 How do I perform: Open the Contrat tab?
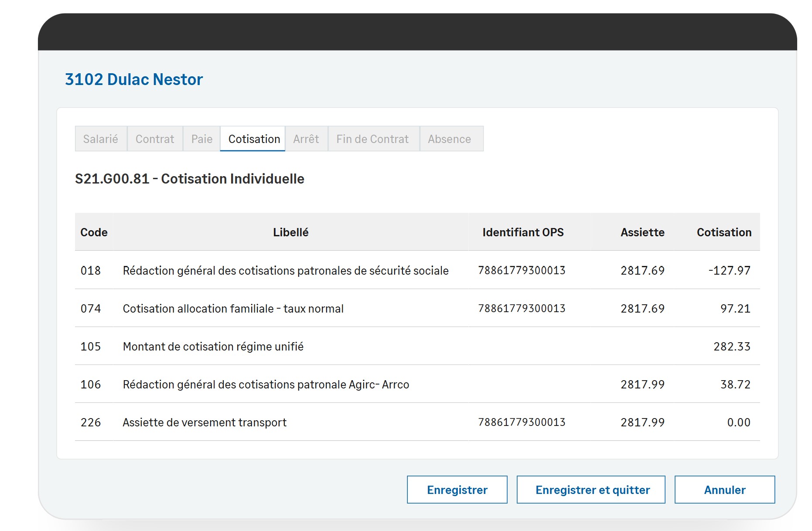(x=155, y=139)
